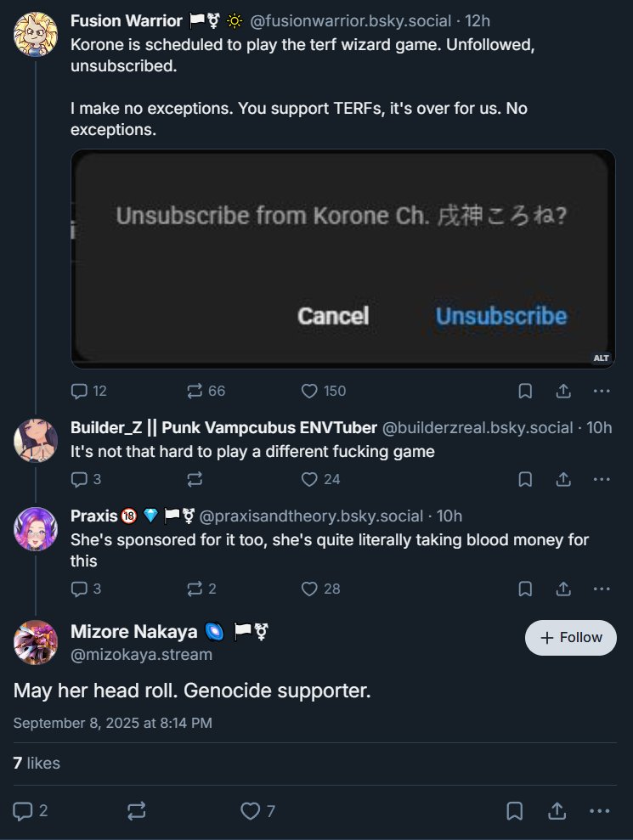Open more options on Praxis's reply
This screenshot has width=633, height=840.
[601, 589]
